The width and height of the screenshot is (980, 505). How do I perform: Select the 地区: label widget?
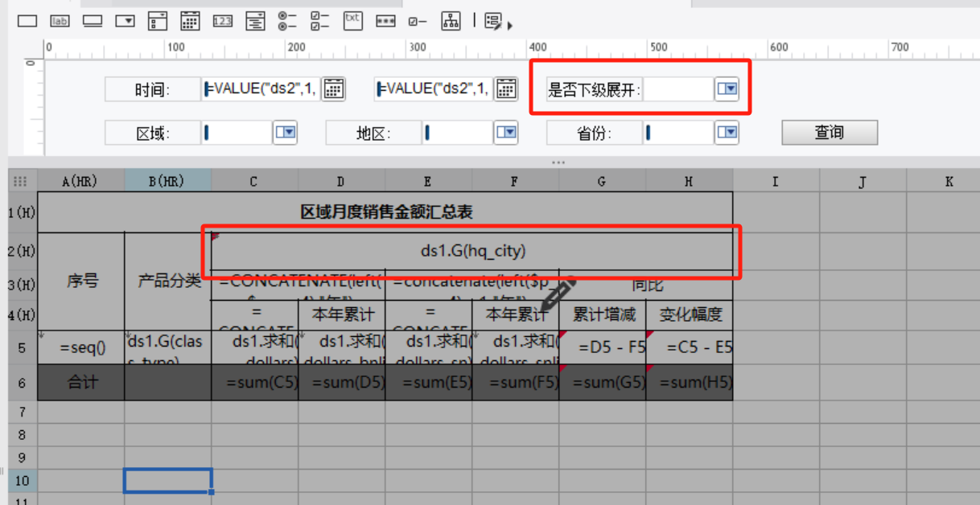(373, 133)
